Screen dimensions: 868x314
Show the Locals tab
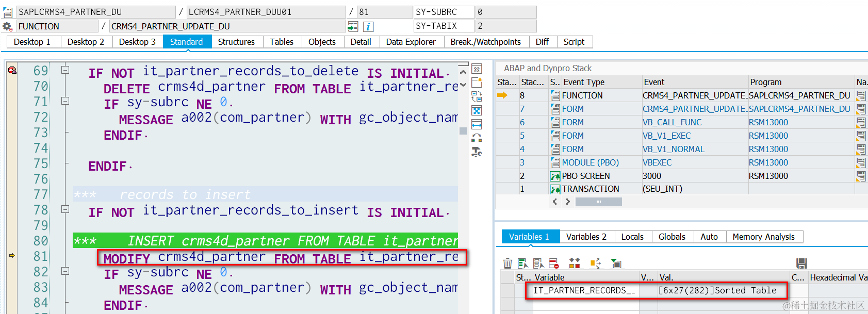click(632, 237)
